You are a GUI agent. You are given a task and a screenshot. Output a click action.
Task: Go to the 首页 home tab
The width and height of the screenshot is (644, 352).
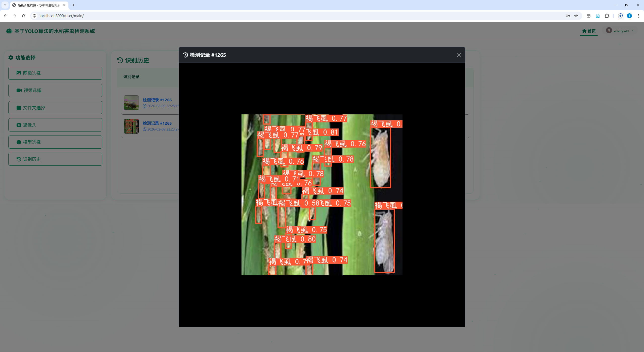(x=589, y=31)
